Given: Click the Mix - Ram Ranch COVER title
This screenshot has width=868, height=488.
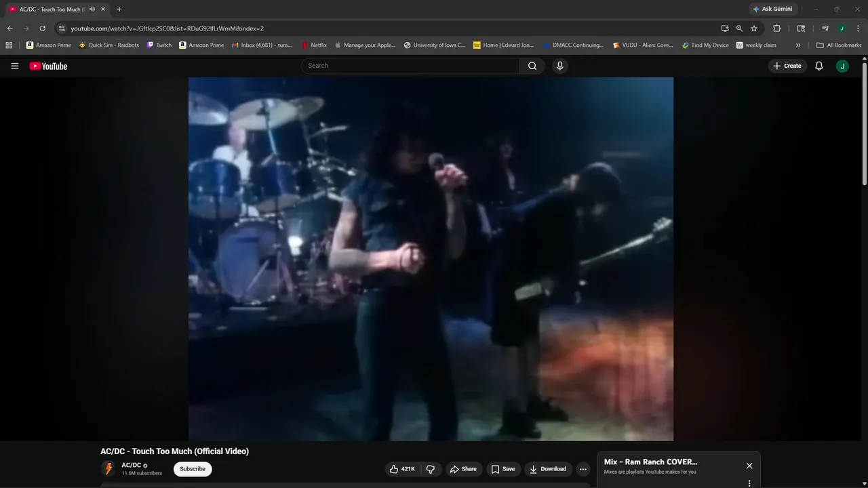Looking at the screenshot, I should (650, 462).
